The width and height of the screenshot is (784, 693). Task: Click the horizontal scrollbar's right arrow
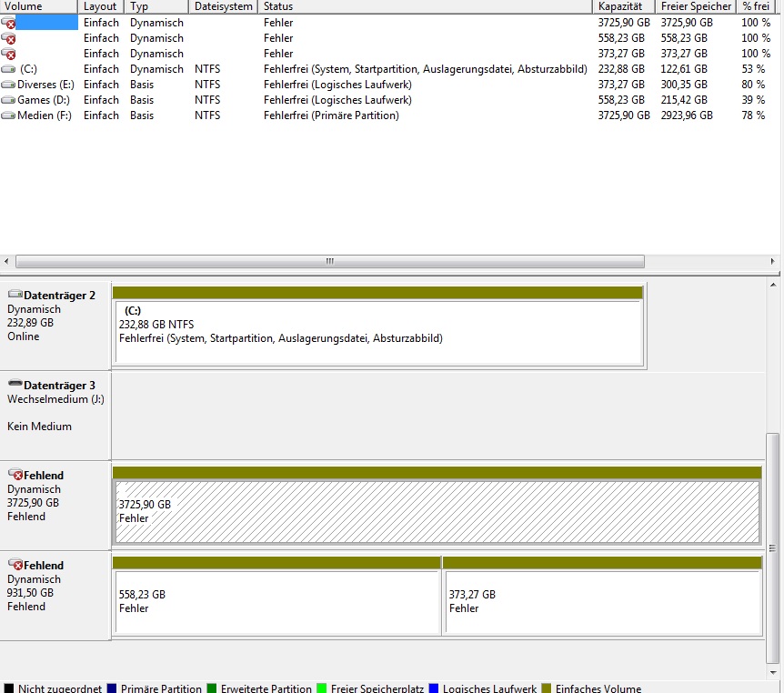click(772, 261)
